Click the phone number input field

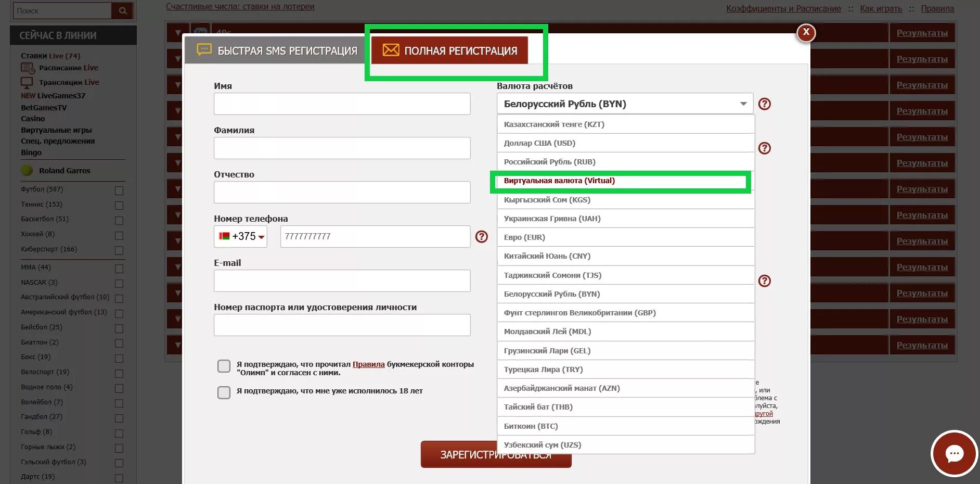(x=375, y=236)
